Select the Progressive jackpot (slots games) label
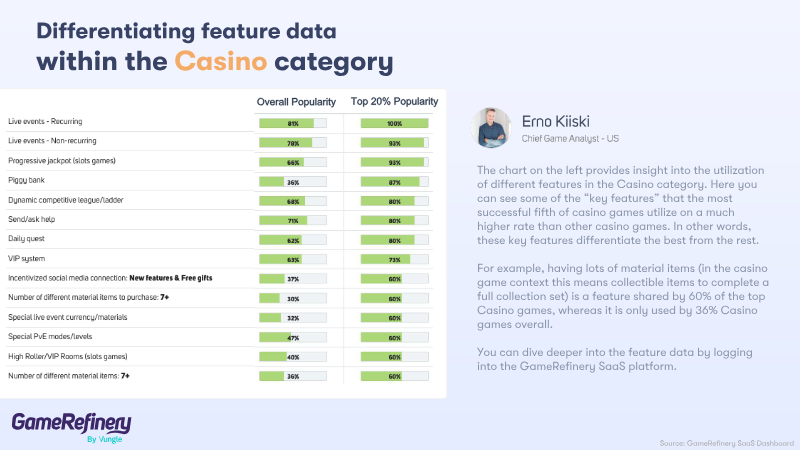The width and height of the screenshot is (800, 450). tap(62, 161)
